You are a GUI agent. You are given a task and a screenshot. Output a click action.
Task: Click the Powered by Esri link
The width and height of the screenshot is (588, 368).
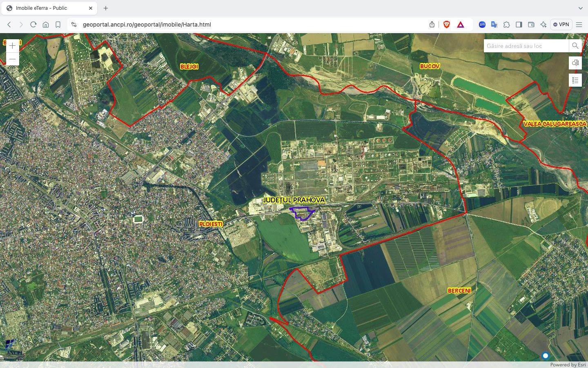click(x=568, y=365)
